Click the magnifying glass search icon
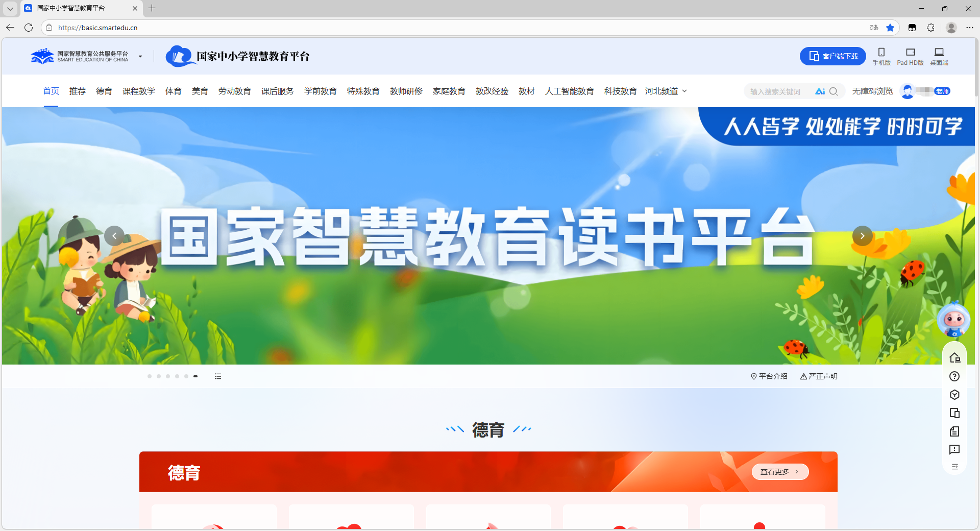 (x=834, y=91)
